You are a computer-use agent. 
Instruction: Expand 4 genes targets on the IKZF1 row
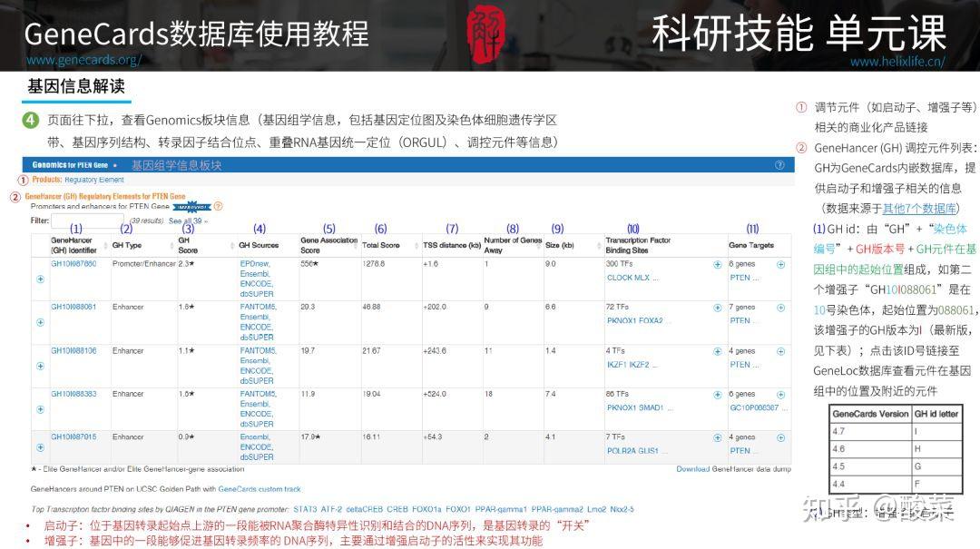[x=780, y=350]
